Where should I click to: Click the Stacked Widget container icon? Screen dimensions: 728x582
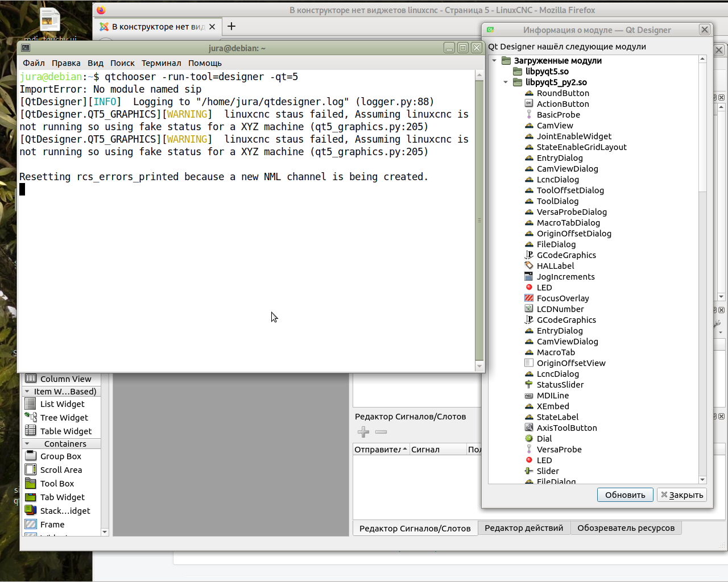(x=31, y=511)
